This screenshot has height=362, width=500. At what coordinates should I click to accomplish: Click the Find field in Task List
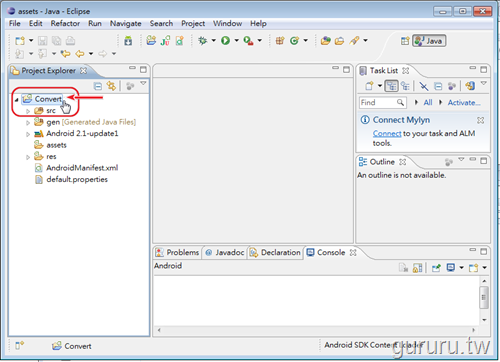[x=383, y=103]
